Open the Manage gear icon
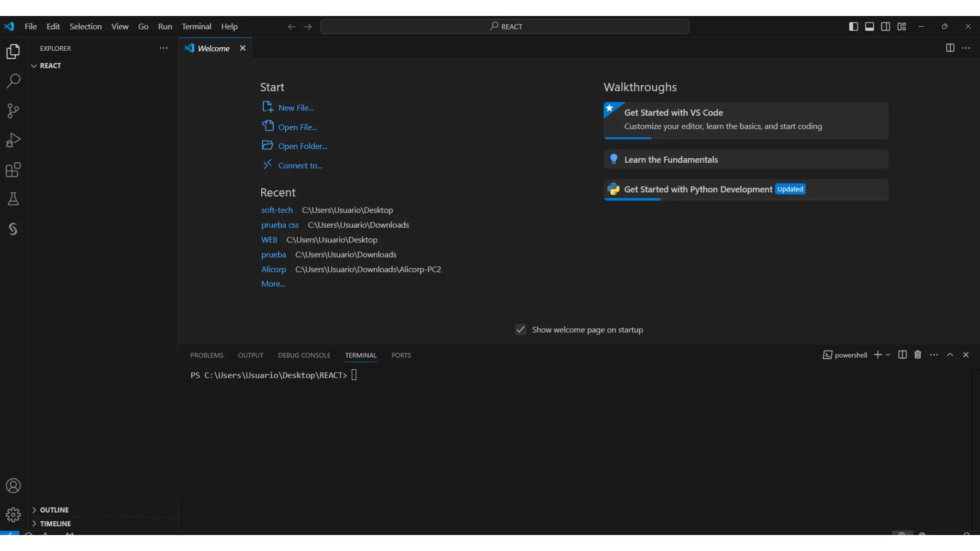Viewport: 980px width, 551px height. (13, 515)
